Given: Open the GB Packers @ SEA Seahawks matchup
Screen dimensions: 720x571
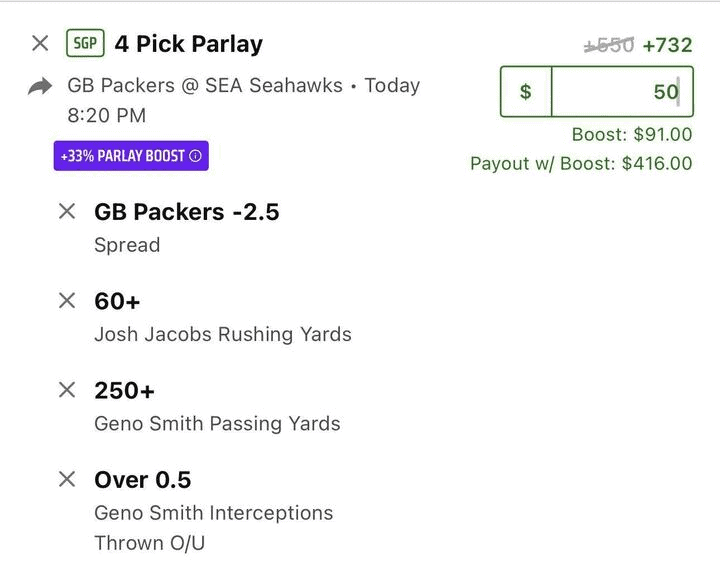Looking at the screenshot, I should coord(206,86).
